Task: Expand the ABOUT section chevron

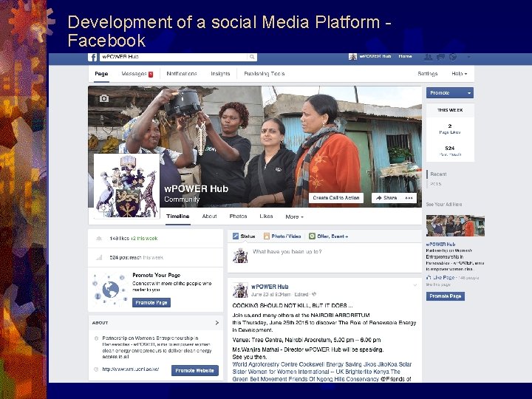Action: pos(217,323)
